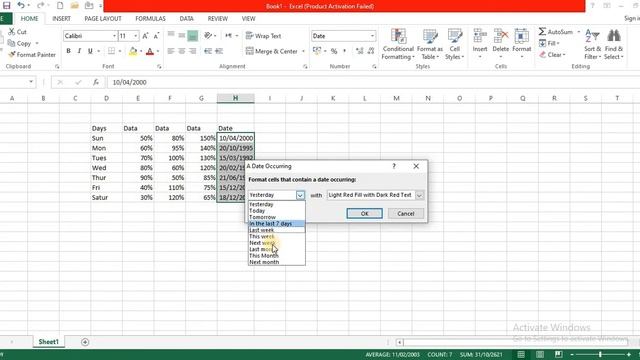Image resolution: width=640 pixels, height=360 pixels.
Task: Switch to the REVIEW ribbon tab
Action: (218, 19)
